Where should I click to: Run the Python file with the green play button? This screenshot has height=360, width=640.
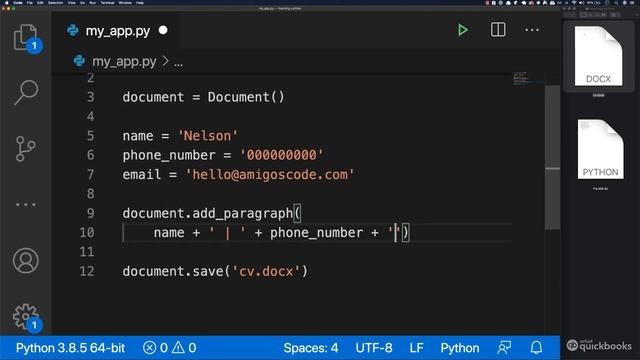click(462, 30)
